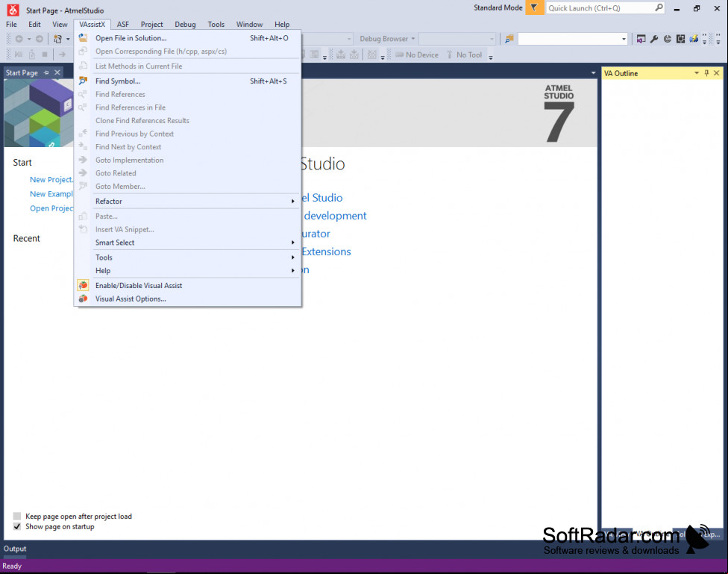Open the New Project icon dropdown arrow
This screenshot has height=574, width=728.
tap(68, 39)
